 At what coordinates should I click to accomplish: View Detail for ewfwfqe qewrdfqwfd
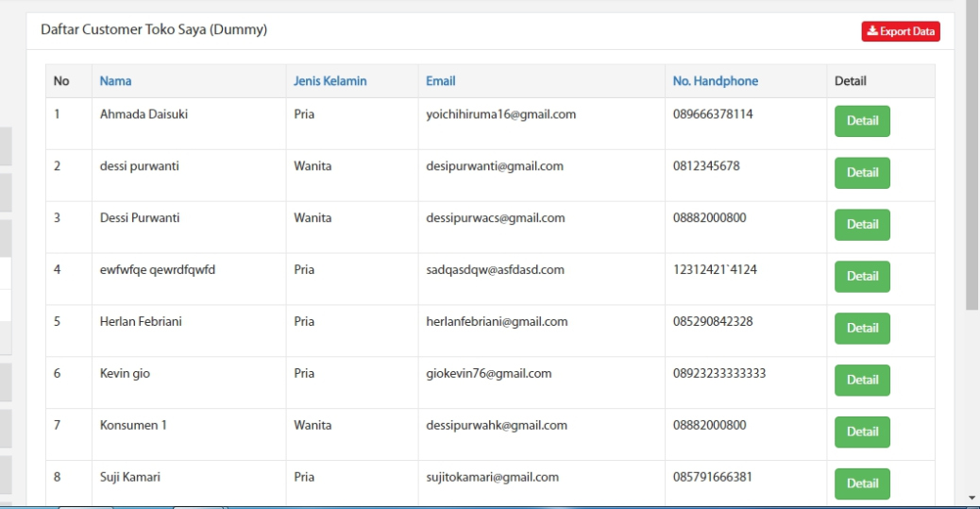pyautogui.click(x=862, y=277)
